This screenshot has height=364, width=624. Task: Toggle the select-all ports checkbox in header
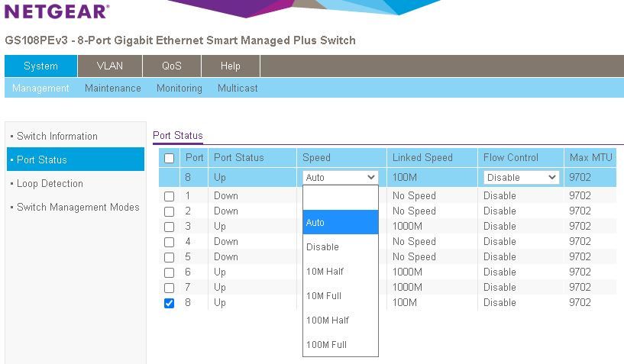(170, 158)
